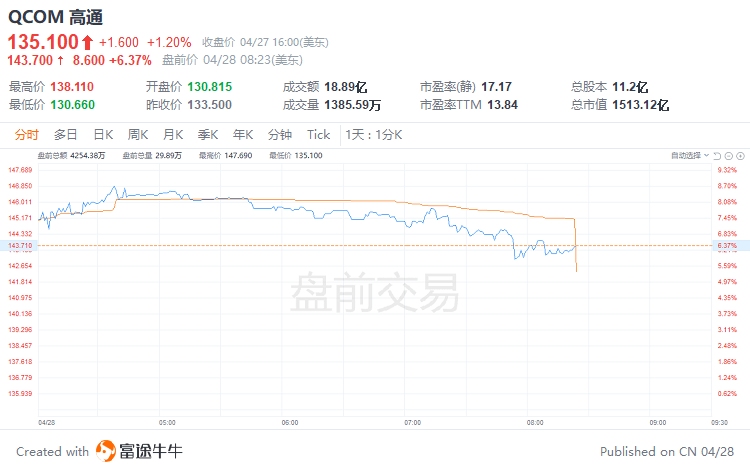Image resolution: width=750 pixels, height=472 pixels.
Task: Show the 年K chart tab
Action: pos(243,135)
